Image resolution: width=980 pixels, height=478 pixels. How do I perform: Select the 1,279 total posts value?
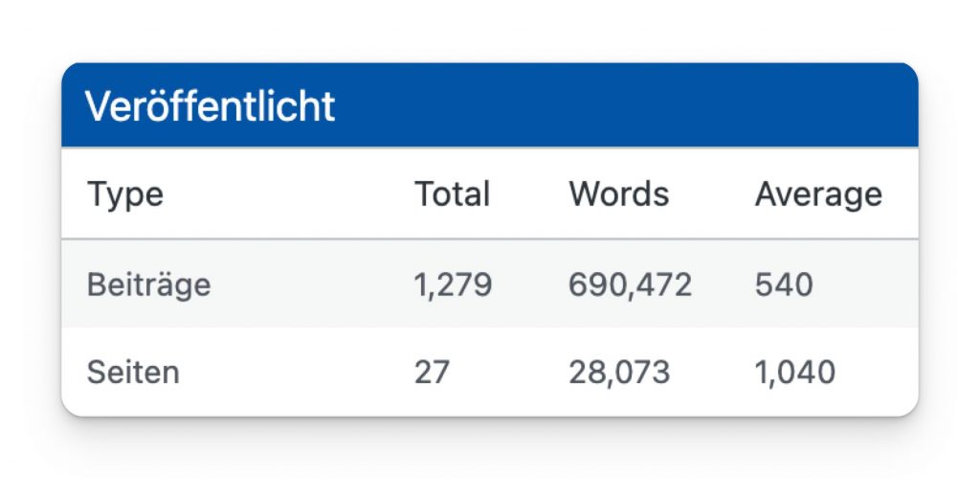pyautogui.click(x=453, y=285)
